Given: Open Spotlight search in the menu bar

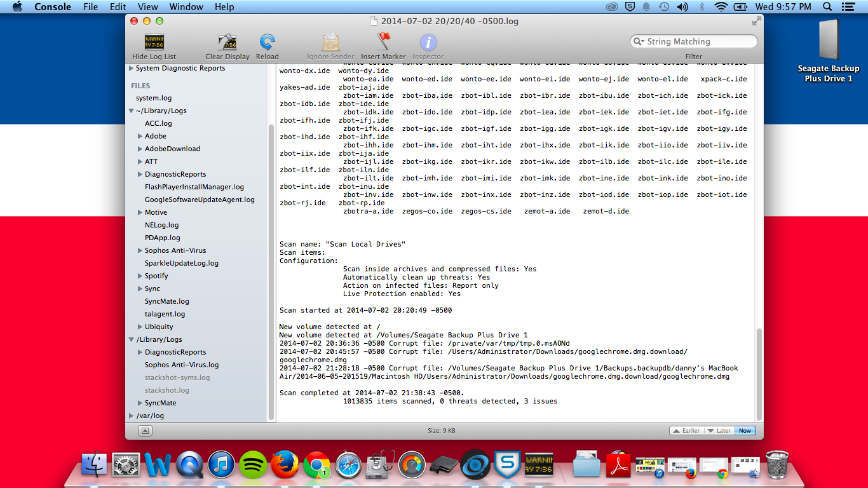Looking at the screenshot, I should pyautogui.click(x=827, y=7).
